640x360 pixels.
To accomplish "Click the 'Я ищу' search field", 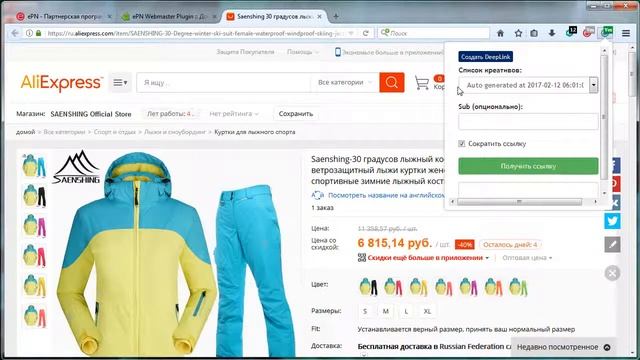I will (x=224, y=82).
